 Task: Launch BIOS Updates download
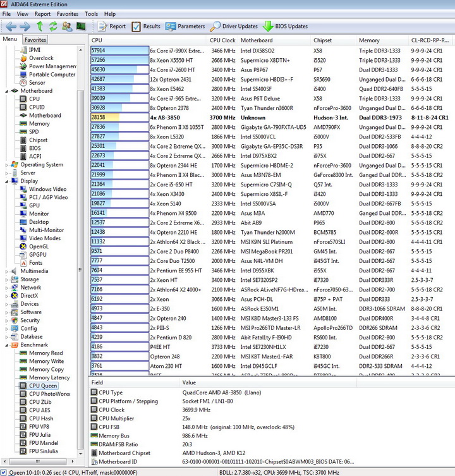(286, 27)
